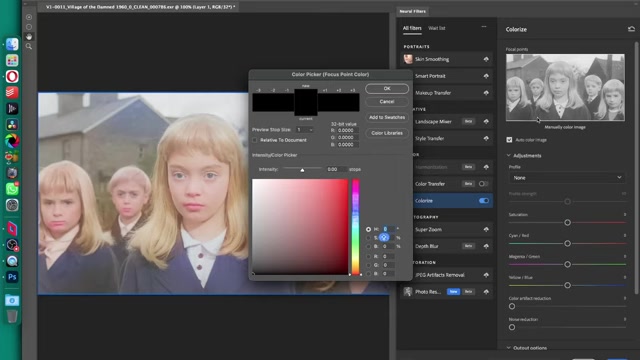This screenshot has height=360, width=640.
Task: Pick a color in the saturation-brightness field
Action: coord(300,227)
